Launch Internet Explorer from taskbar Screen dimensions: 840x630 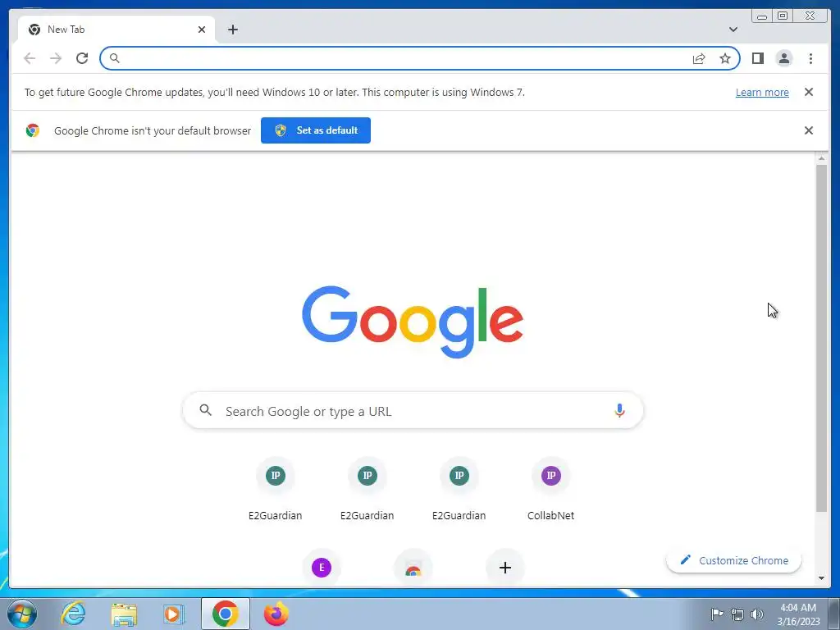(73, 614)
